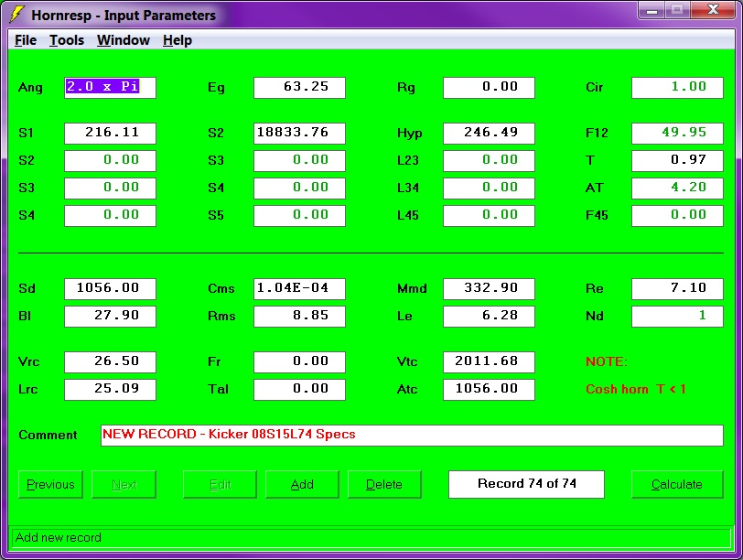Click the Cms field showing 1.04E-04
743x560 pixels.
pyautogui.click(x=299, y=289)
